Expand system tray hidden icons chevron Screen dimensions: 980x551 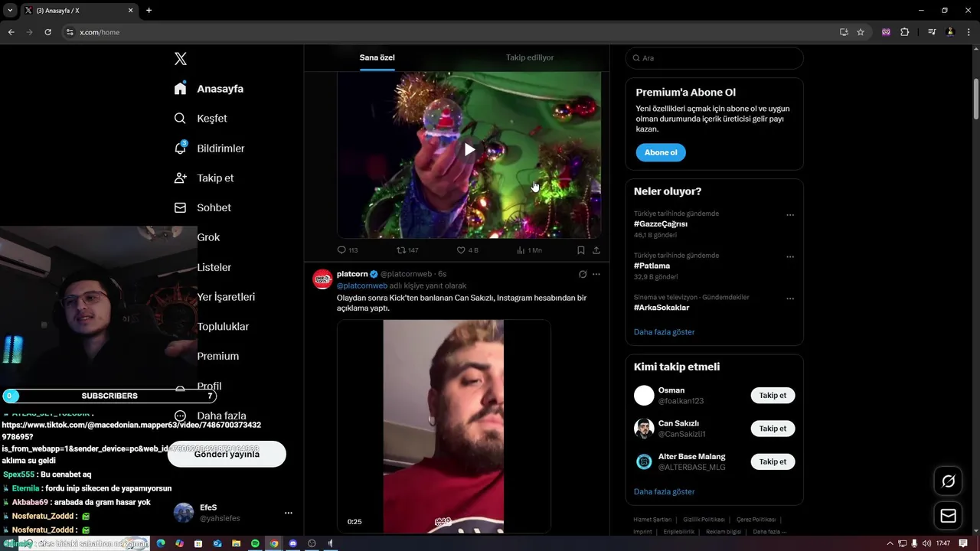tap(890, 543)
